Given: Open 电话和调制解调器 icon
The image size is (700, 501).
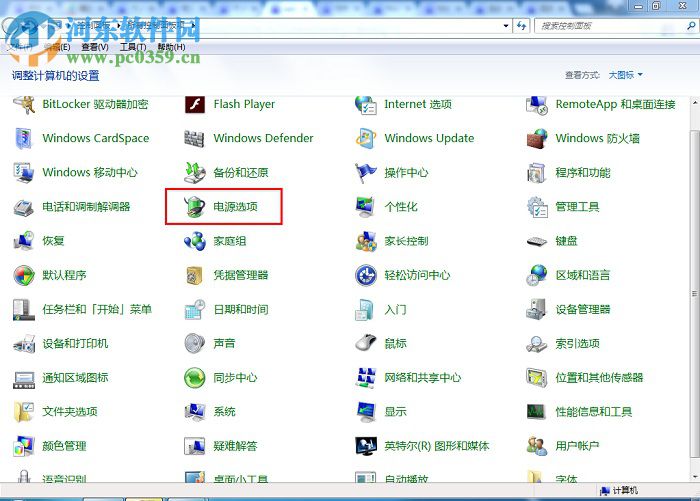Looking at the screenshot, I should coord(24,207).
